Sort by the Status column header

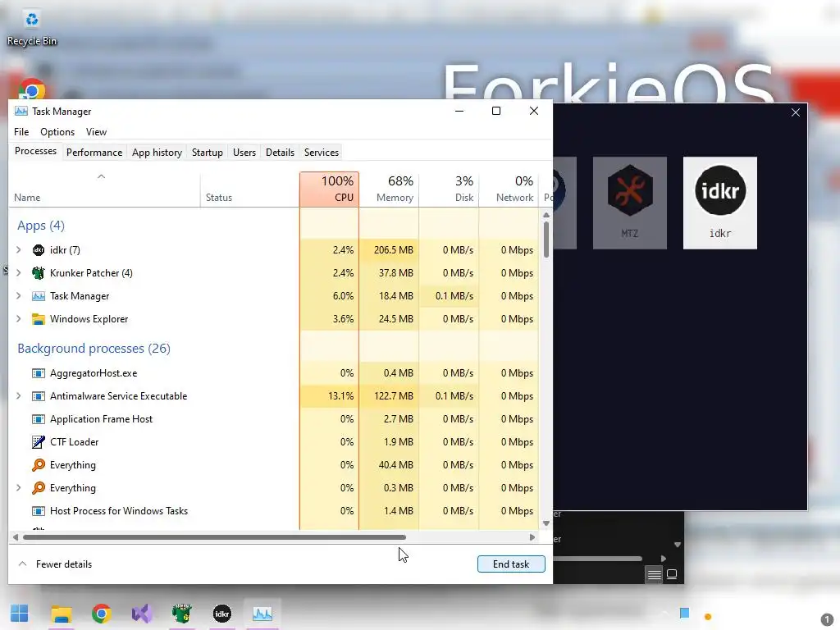pyautogui.click(x=249, y=189)
